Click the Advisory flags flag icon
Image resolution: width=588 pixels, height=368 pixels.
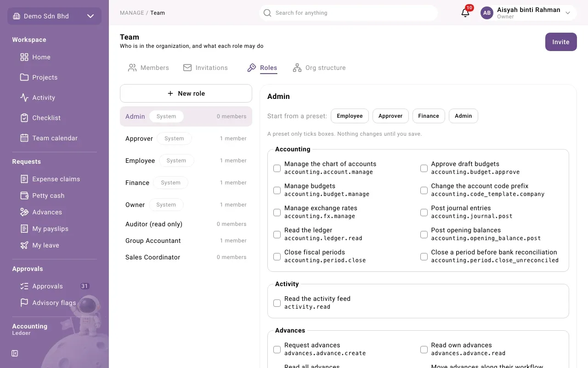(x=24, y=303)
